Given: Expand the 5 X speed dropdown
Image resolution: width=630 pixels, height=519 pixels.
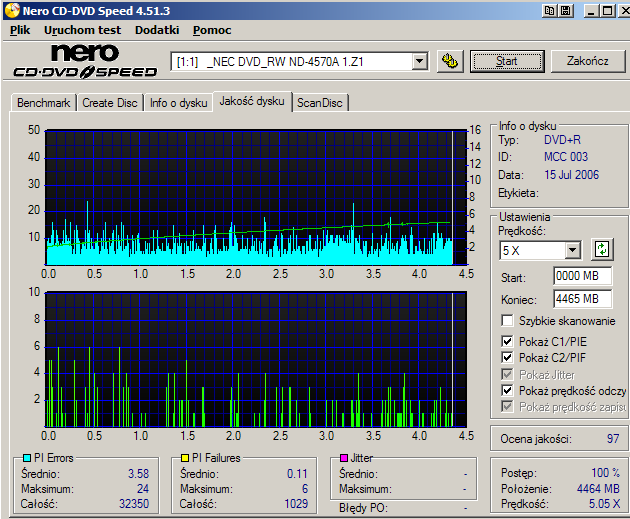Looking at the screenshot, I should pyautogui.click(x=572, y=250).
